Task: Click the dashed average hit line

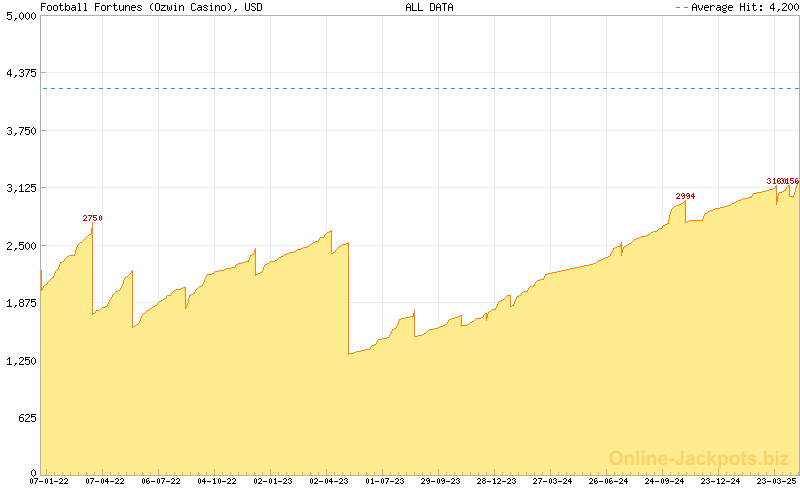Action: coord(400,88)
